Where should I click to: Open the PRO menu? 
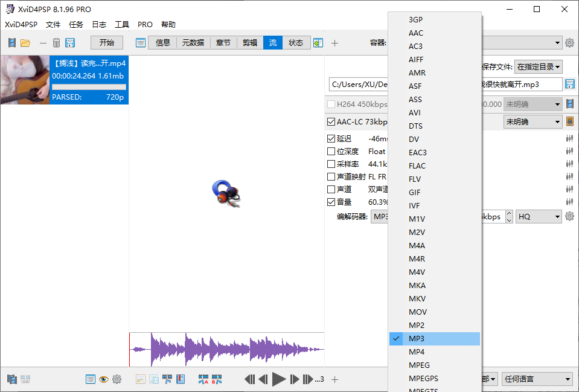click(x=145, y=24)
